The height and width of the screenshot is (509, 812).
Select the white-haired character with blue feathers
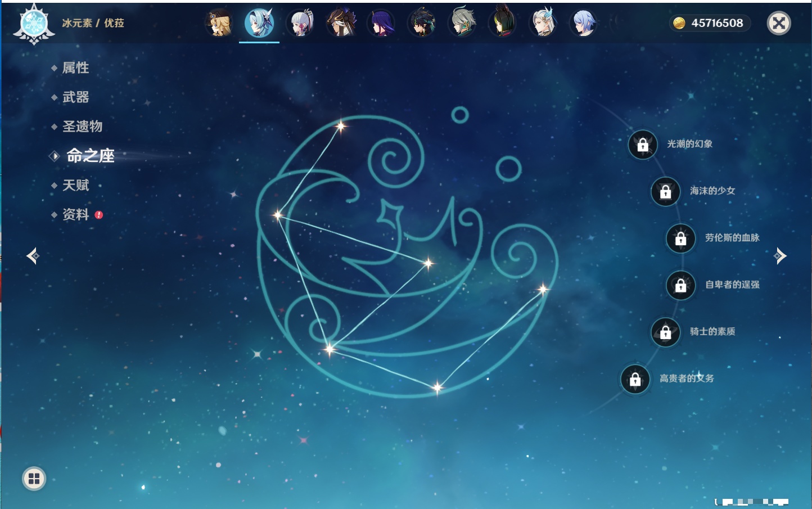point(544,23)
